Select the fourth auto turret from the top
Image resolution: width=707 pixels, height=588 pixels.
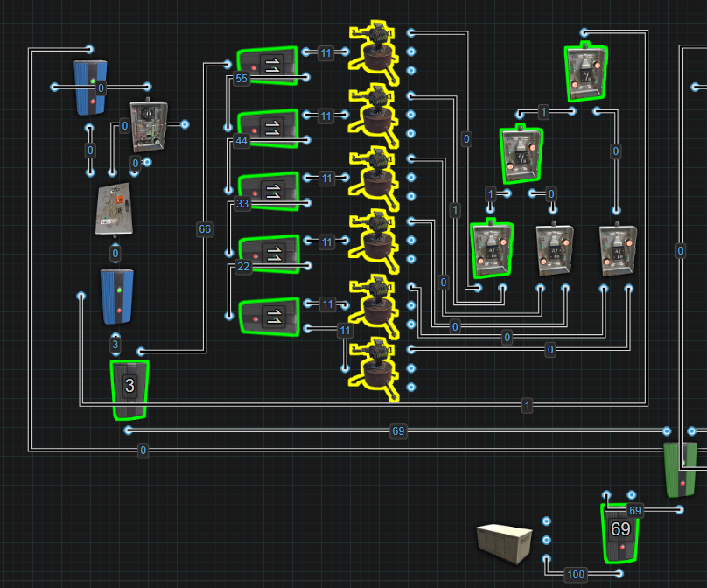coord(374,241)
